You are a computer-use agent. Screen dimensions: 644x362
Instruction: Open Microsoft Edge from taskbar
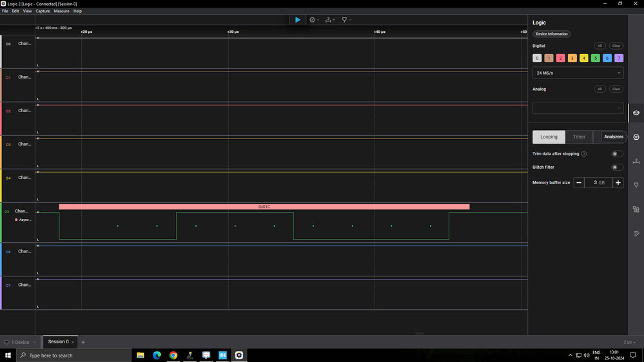pos(157,356)
